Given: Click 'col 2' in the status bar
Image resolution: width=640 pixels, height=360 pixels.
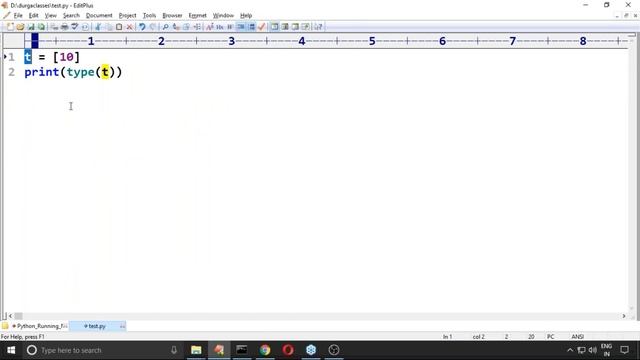Looking at the screenshot, I should pos(478,337).
